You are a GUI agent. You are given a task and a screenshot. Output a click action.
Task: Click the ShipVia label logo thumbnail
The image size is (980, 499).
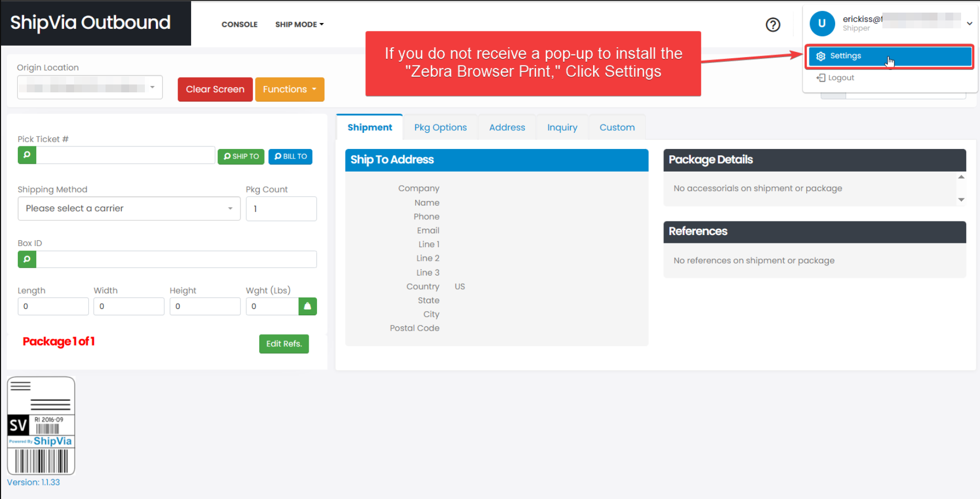coord(41,426)
